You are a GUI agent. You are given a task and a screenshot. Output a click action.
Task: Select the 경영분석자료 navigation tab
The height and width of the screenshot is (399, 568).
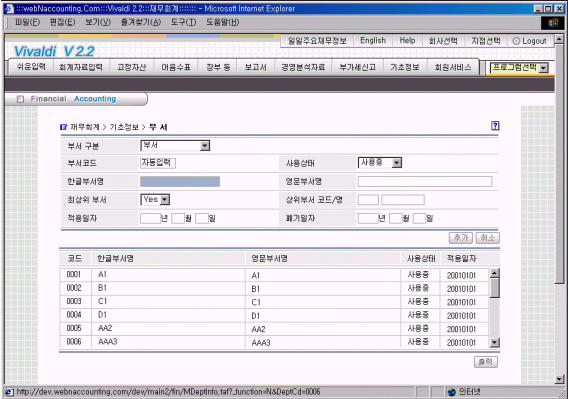tap(303, 67)
